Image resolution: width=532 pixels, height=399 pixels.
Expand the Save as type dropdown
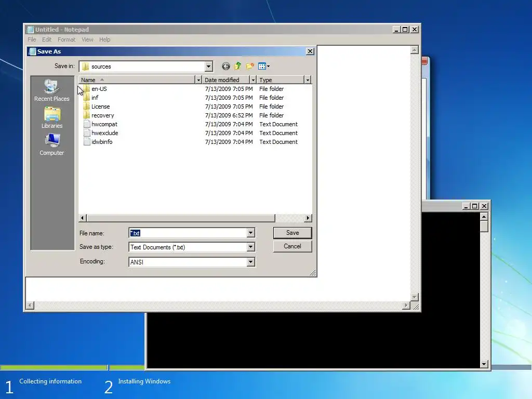[x=250, y=247]
